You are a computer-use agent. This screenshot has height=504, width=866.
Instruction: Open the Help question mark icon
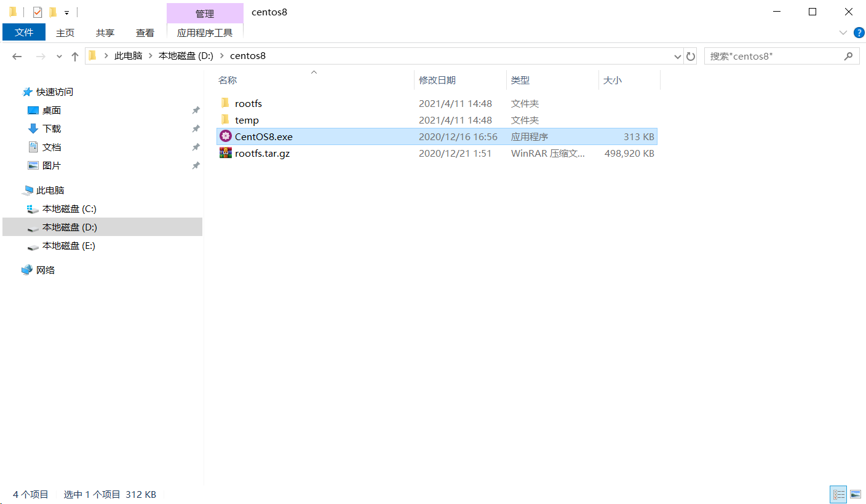pyautogui.click(x=859, y=33)
